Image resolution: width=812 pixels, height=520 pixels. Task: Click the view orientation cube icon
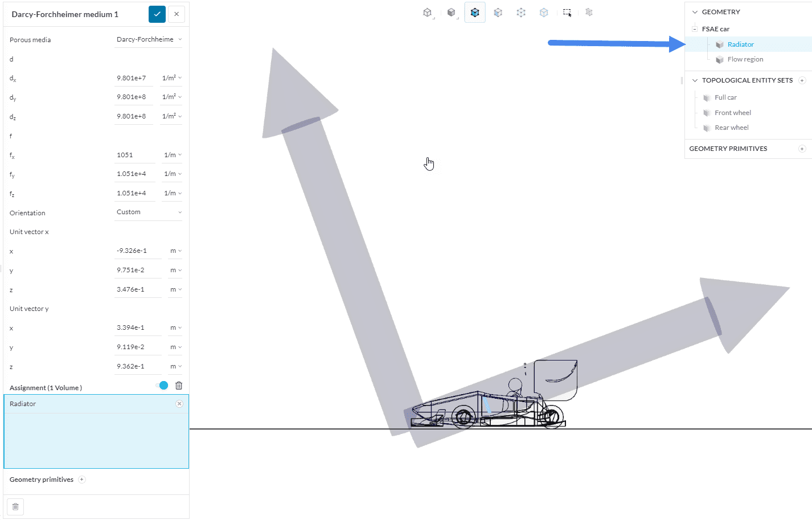(428, 13)
